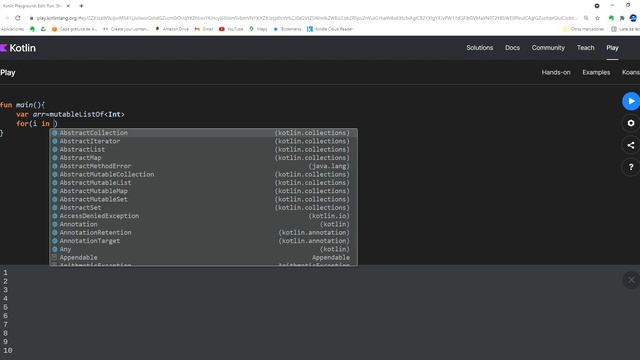Open the Hands-on link

coord(556,72)
